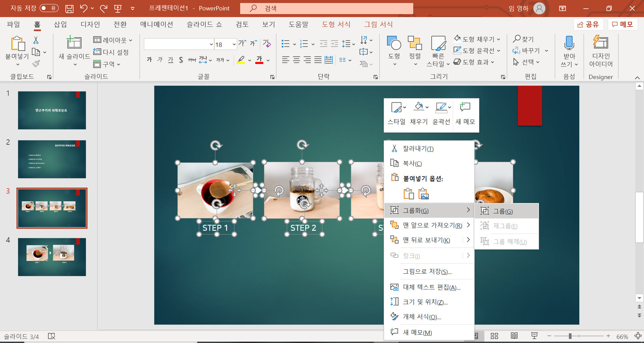Click the search (검색) box

tap(327, 8)
